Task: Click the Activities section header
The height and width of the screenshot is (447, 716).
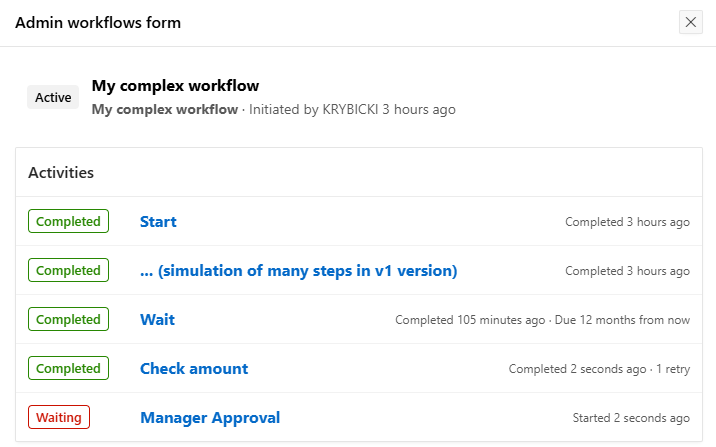Action: (x=61, y=172)
